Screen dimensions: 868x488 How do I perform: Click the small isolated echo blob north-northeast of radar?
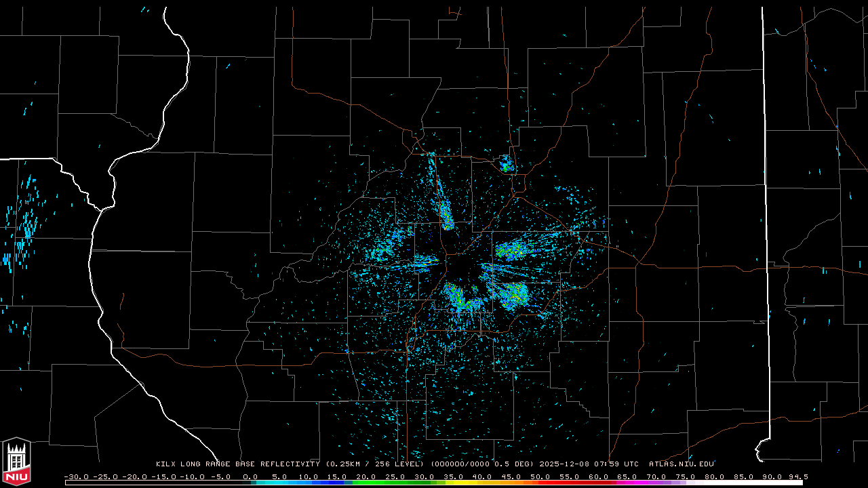click(x=506, y=163)
